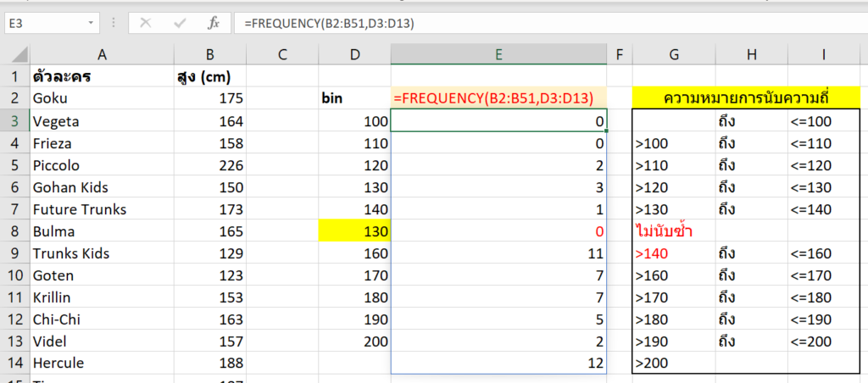868x383 pixels.
Task: Click red '>140' cell
Action: click(674, 253)
